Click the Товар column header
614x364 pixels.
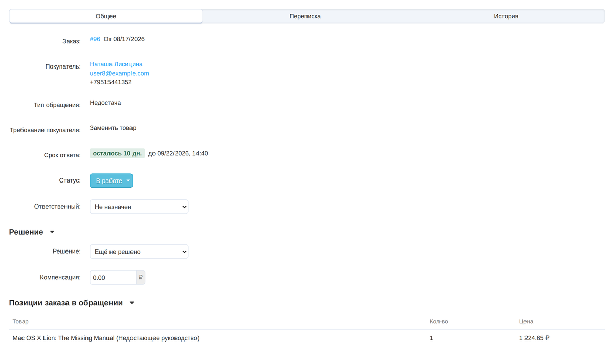tap(20, 322)
